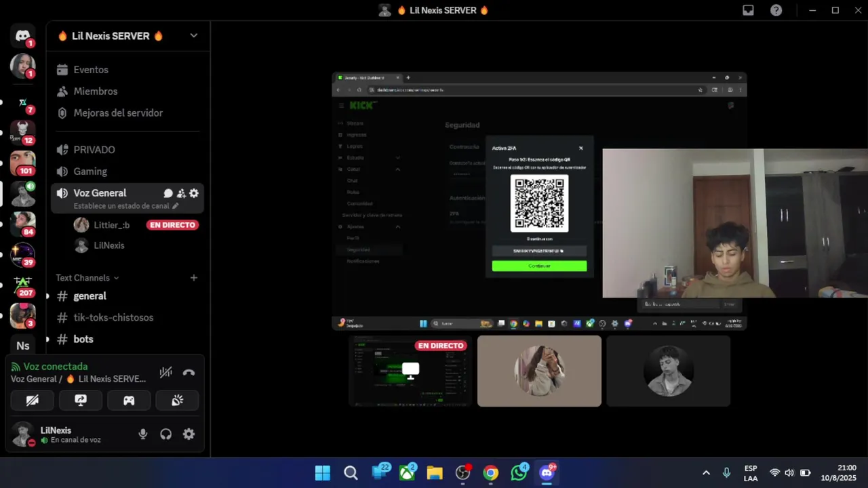
Task: Open Wi-Fi network tray icon
Action: 774,472
